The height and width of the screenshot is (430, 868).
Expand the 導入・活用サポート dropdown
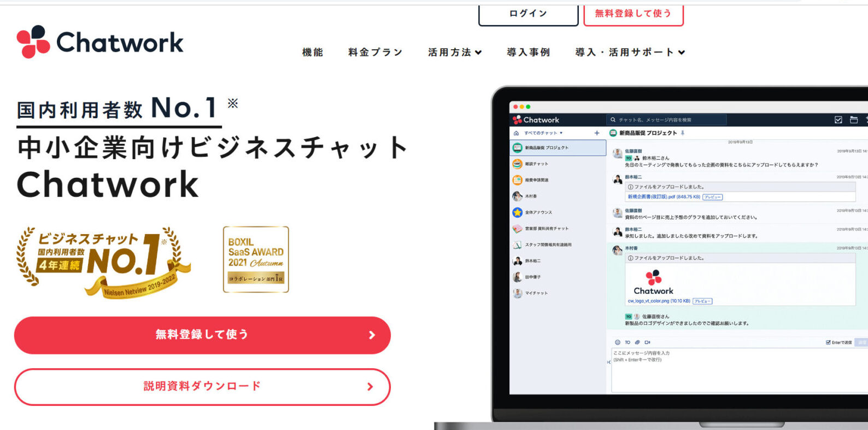click(x=630, y=53)
